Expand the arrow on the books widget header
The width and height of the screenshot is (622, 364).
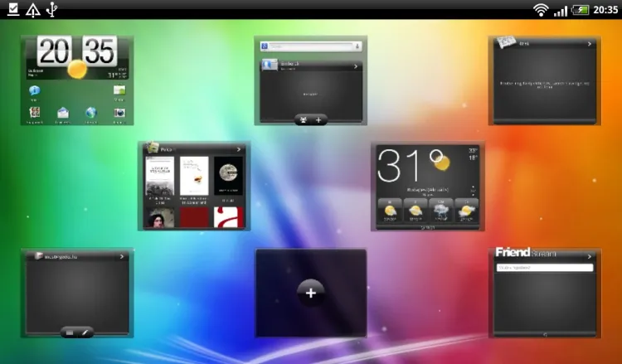238,150
